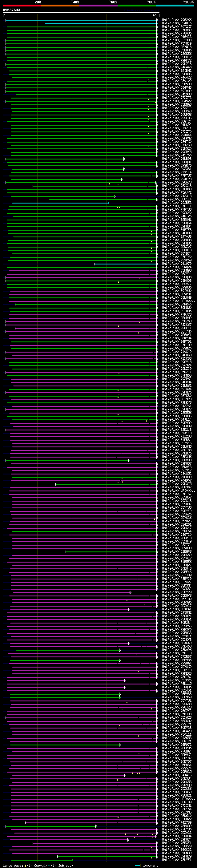Click the UniRef100_Q04522 label

pyautogui.click(x=177, y=101)
